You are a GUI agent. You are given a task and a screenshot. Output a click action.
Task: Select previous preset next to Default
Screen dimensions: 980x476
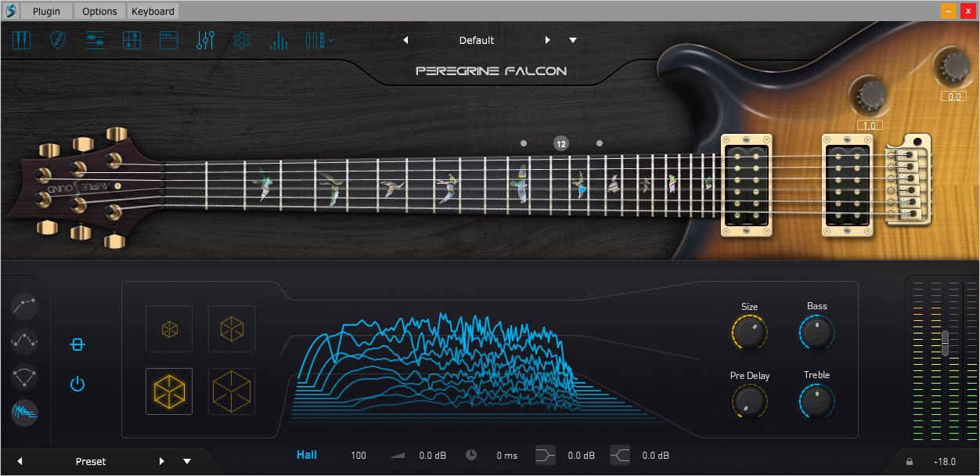405,40
